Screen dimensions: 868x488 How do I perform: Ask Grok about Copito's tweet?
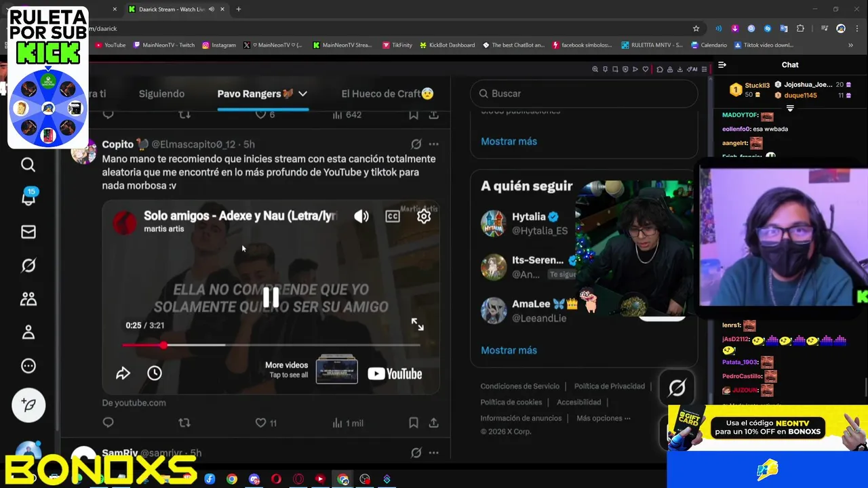416,144
